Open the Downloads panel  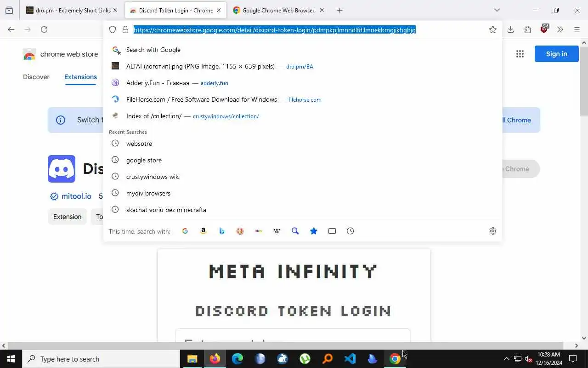pos(510,29)
